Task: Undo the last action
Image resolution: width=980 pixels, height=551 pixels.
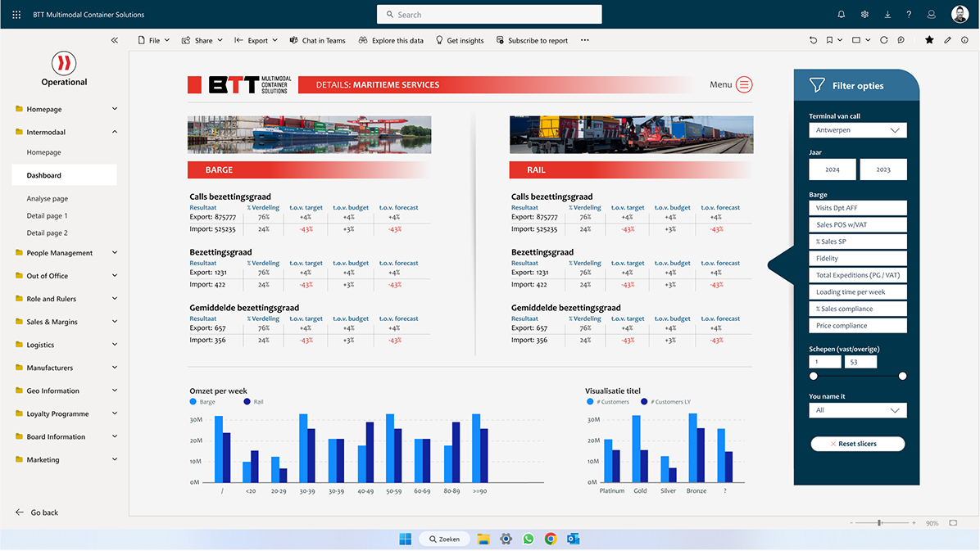Action: coord(813,39)
